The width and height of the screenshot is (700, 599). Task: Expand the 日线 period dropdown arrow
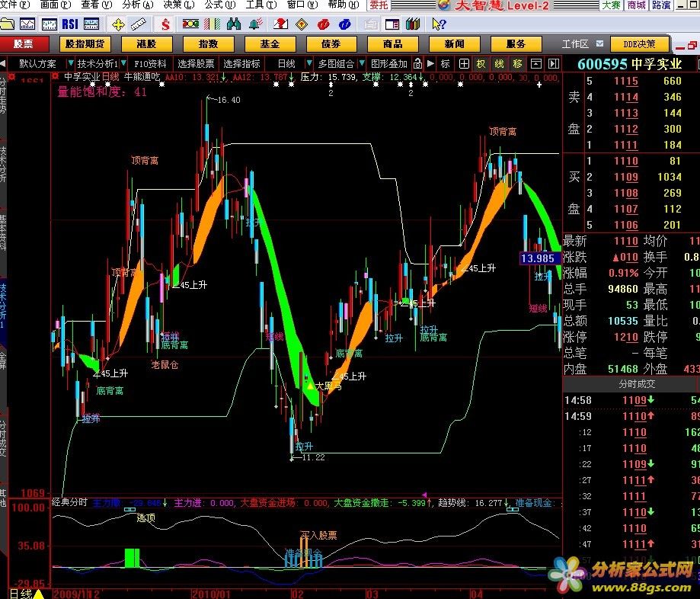point(308,63)
